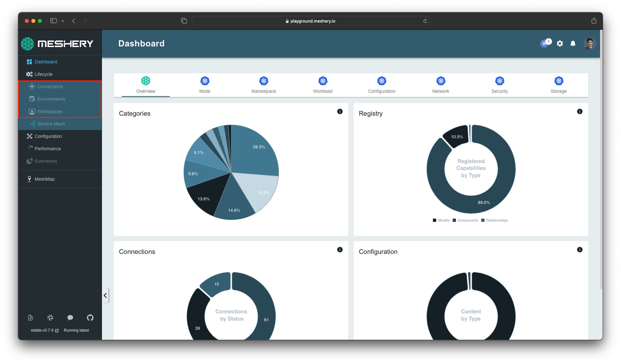Toggle Components in the Registry legend
This screenshot has width=621, height=364.
pos(465,221)
